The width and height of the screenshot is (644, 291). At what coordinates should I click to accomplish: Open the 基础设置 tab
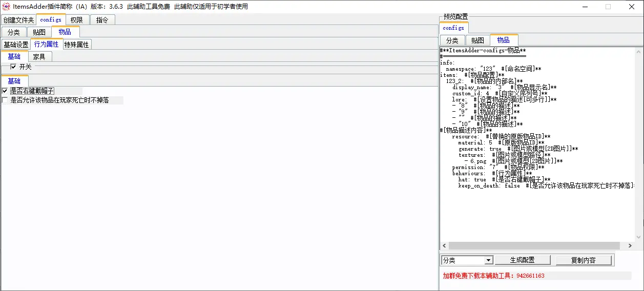point(16,45)
